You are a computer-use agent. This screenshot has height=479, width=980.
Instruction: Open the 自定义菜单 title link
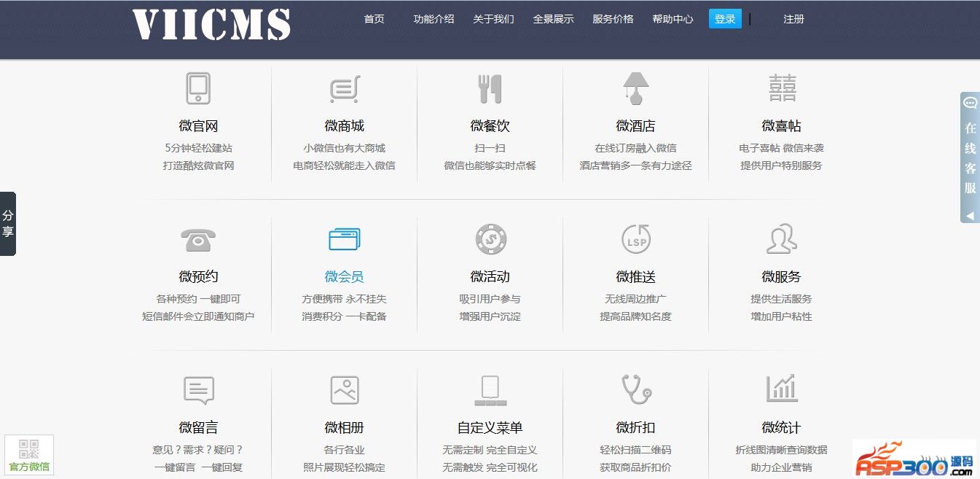pos(490,428)
